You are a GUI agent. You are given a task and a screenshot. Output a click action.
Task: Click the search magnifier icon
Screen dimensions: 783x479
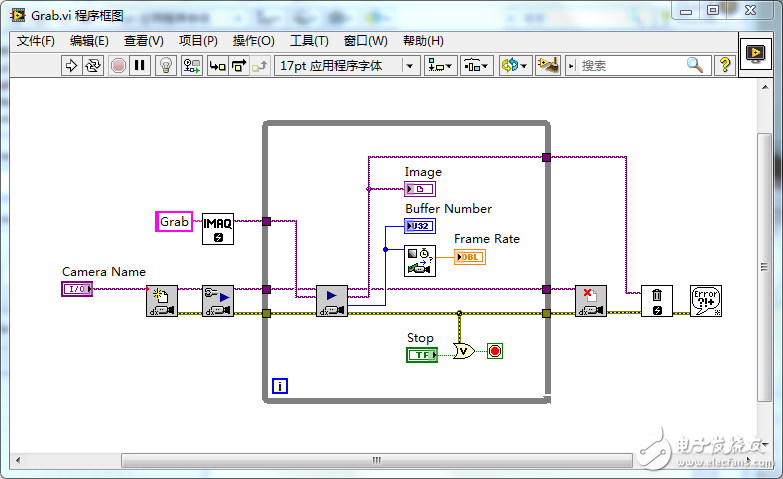pyautogui.click(x=695, y=65)
